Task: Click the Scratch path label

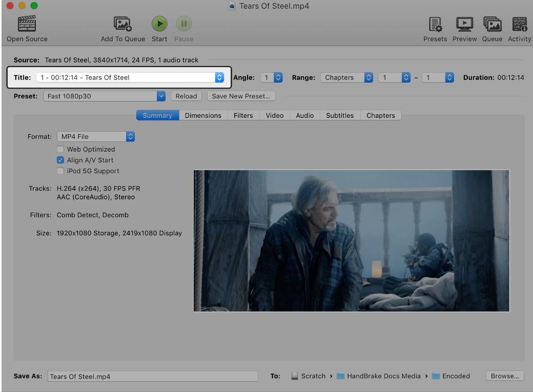Action: pyautogui.click(x=314, y=376)
